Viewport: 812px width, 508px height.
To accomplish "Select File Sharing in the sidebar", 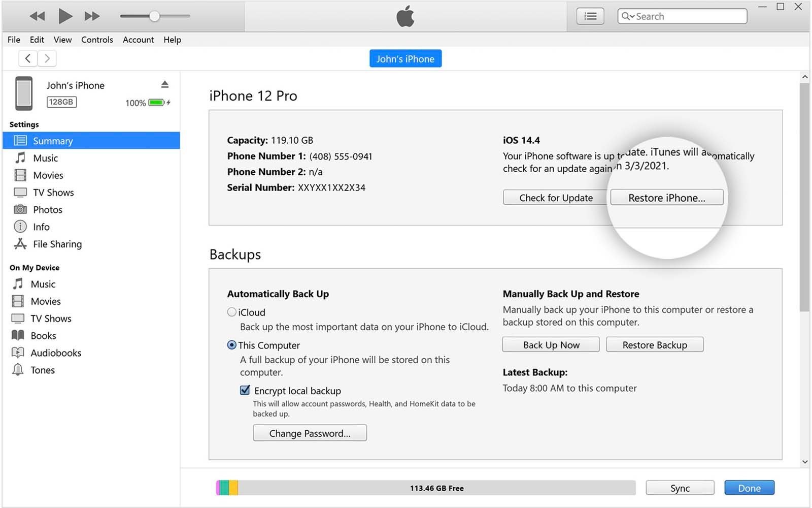I will coord(57,244).
